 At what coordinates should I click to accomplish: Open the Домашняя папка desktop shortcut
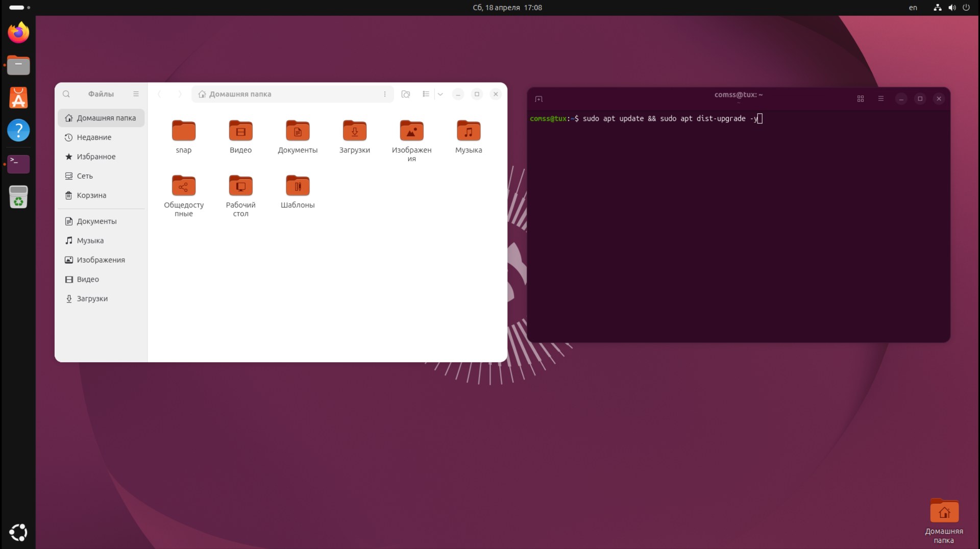point(944,512)
